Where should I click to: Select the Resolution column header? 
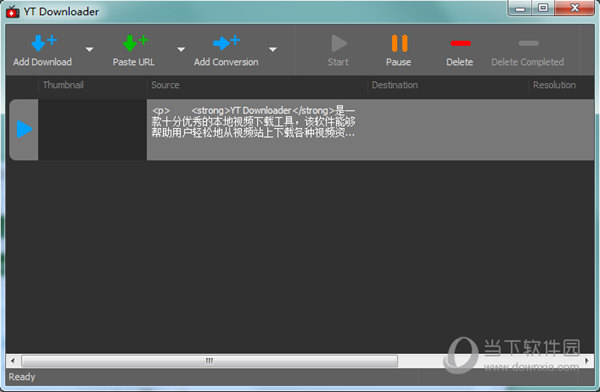[x=554, y=85]
